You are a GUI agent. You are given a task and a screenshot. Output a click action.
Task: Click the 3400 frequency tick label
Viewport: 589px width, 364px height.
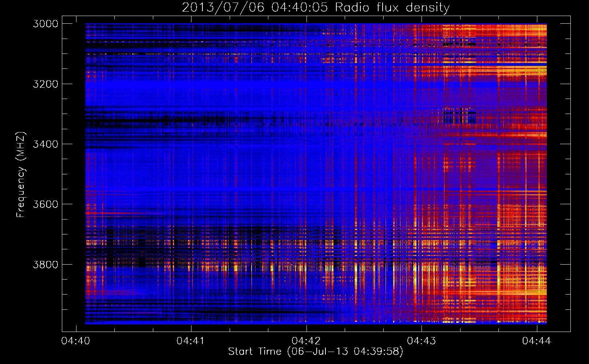46,144
